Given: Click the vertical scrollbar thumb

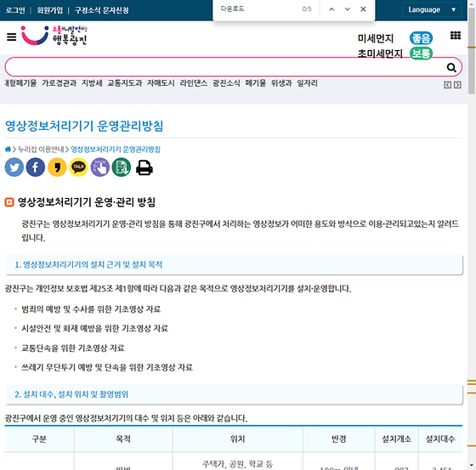Looking at the screenshot, I should coord(472,51).
